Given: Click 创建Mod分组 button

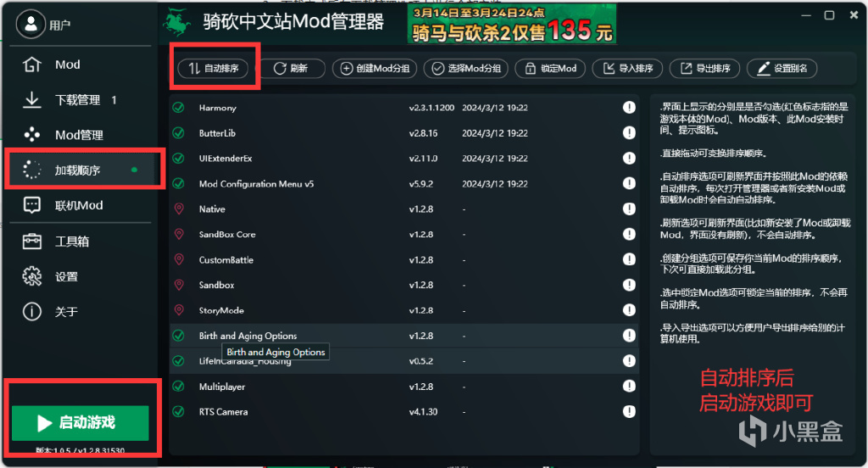Looking at the screenshot, I should (375, 68).
